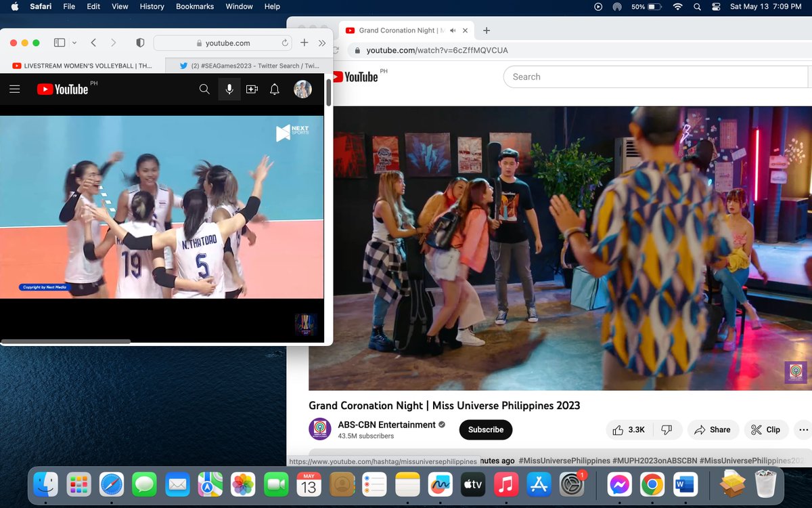Viewport: 812px width, 508px height.
Task: Open the #MUPH2023onABSCBN hashtag link
Action: (654, 461)
